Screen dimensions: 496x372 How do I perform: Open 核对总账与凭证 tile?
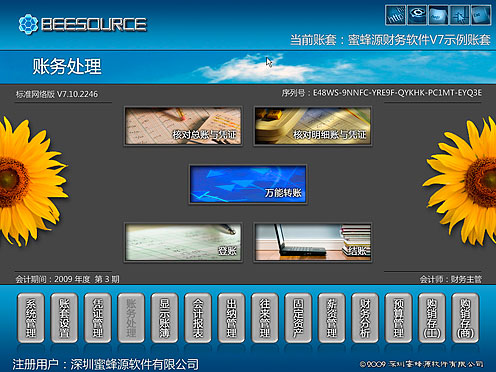pos(183,126)
